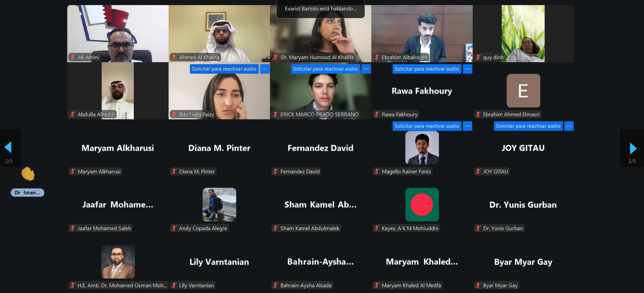
Task: Click Solicitar para reactivar audio for JOY GITAU
Action: point(528,126)
